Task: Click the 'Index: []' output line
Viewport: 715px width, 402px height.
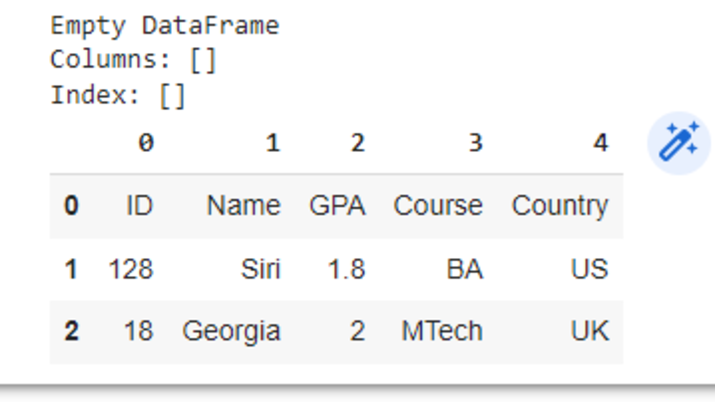Action: point(118,96)
